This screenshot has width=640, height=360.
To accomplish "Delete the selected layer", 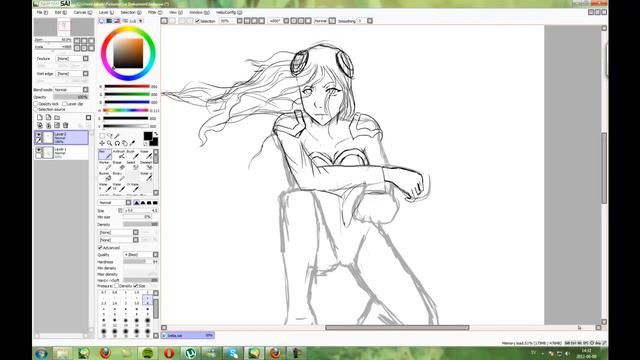I will tap(65, 125).
